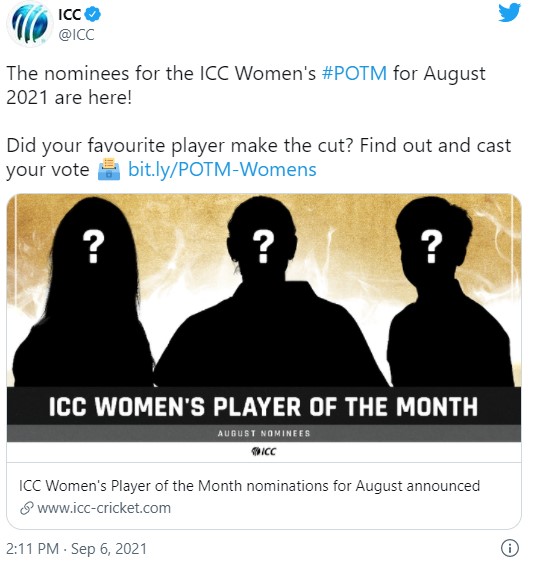The height and width of the screenshot is (566, 534).
Task: Click the @ICC handle
Action: (76, 35)
